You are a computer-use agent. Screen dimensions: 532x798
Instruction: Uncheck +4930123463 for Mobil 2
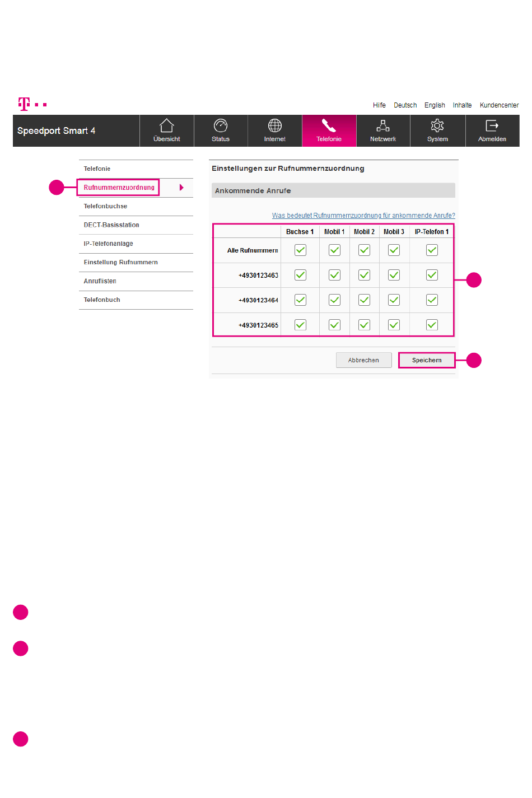[365, 275]
